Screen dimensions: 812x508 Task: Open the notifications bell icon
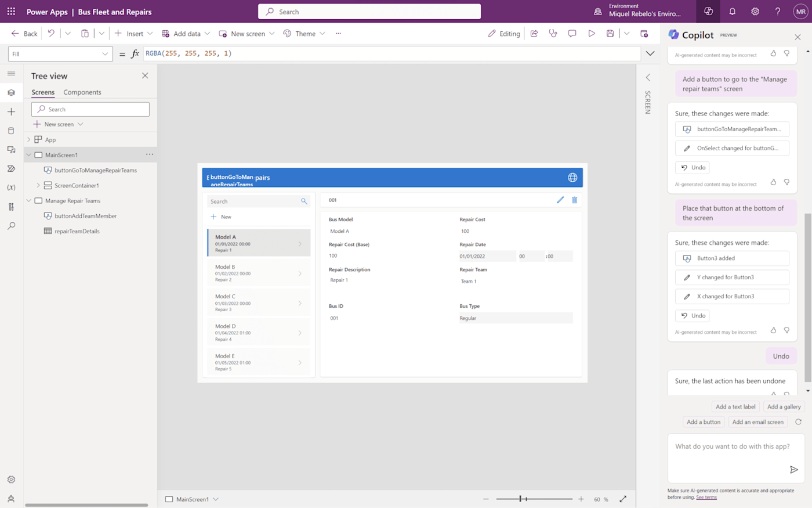coord(732,12)
